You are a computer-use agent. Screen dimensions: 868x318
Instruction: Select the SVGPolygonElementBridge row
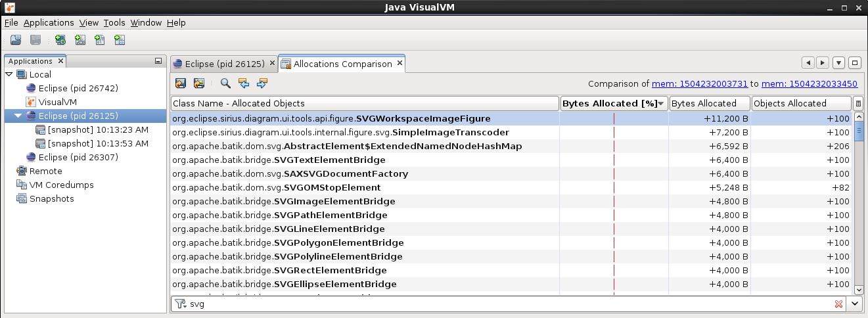pyautogui.click(x=511, y=242)
